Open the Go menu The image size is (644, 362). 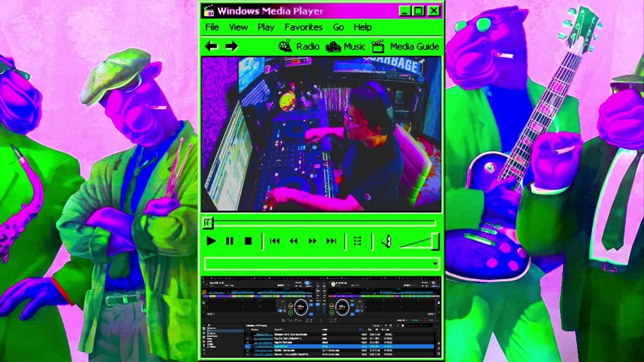click(x=338, y=27)
